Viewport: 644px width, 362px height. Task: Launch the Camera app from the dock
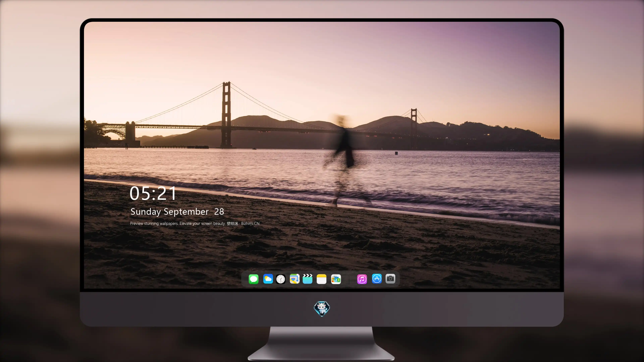(390, 279)
